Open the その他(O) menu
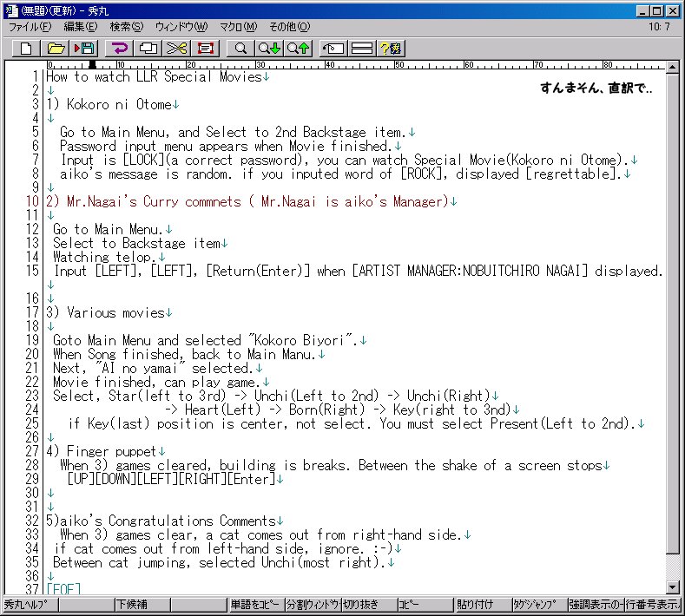This screenshot has height=616, width=685. [x=290, y=27]
